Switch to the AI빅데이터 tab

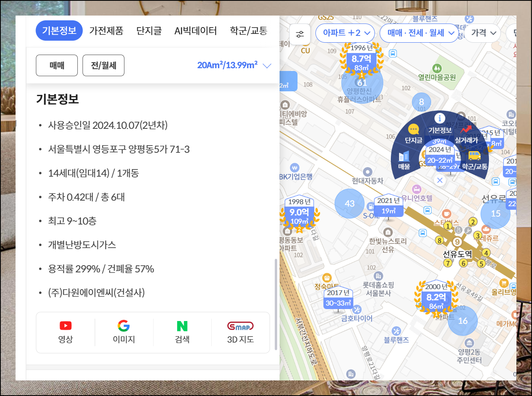pyautogui.click(x=195, y=31)
